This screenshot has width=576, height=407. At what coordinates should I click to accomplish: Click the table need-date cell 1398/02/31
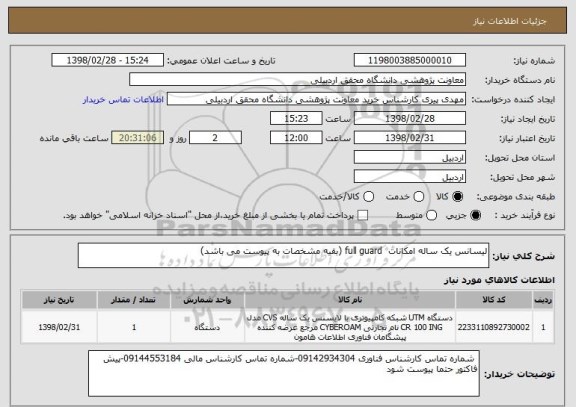click(59, 327)
